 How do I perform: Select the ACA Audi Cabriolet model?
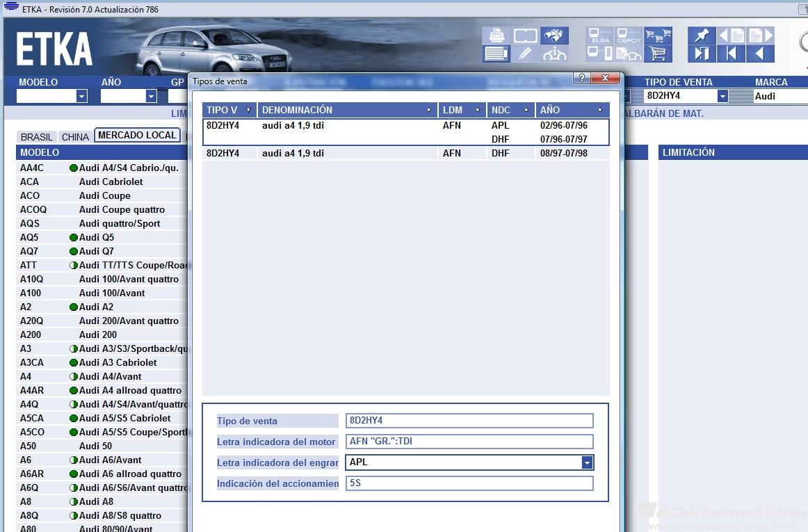tap(103, 182)
